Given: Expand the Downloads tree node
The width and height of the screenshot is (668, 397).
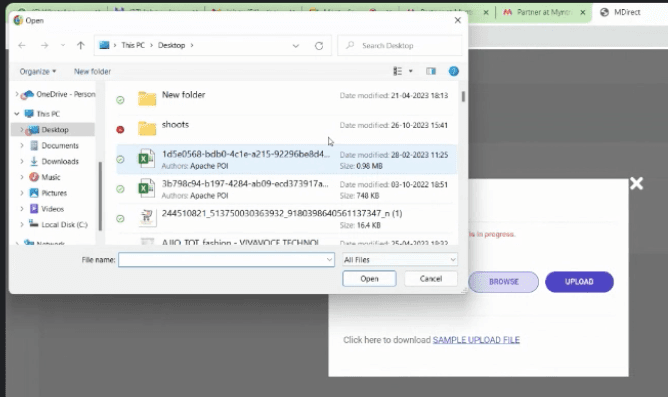Looking at the screenshot, I should tap(22, 161).
